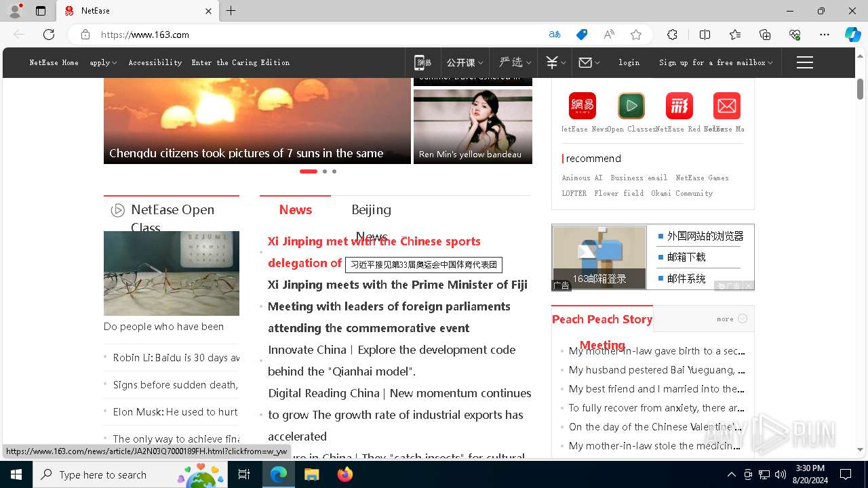Open the LOFTER recommend link
The height and width of the screenshot is (488, 868).
[574, 193]
